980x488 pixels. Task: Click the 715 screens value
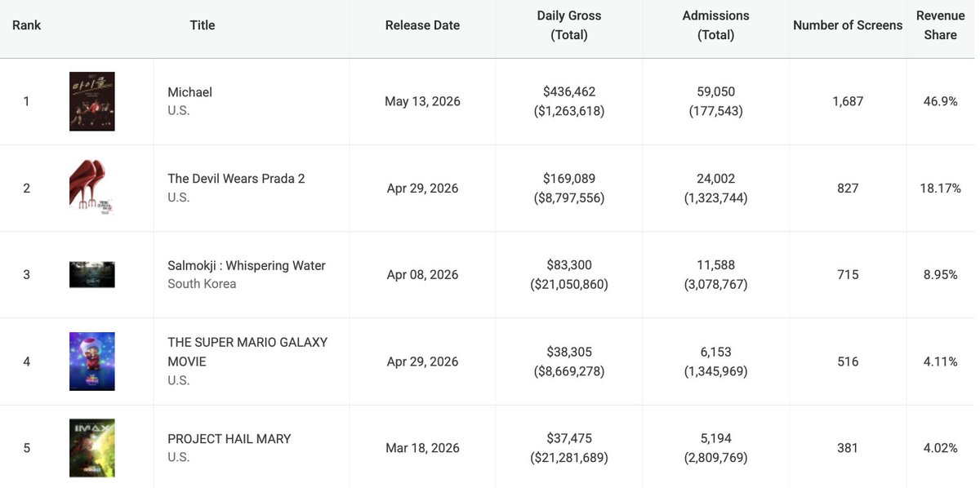click(x=848, y=275)
